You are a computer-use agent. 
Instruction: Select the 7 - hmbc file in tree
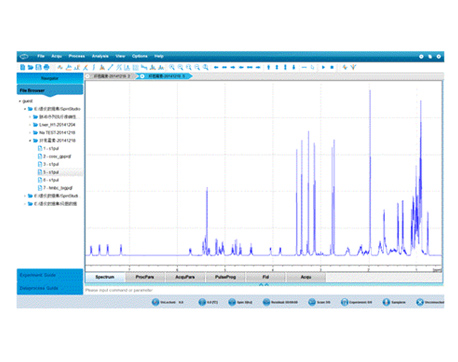coord(57,188)
